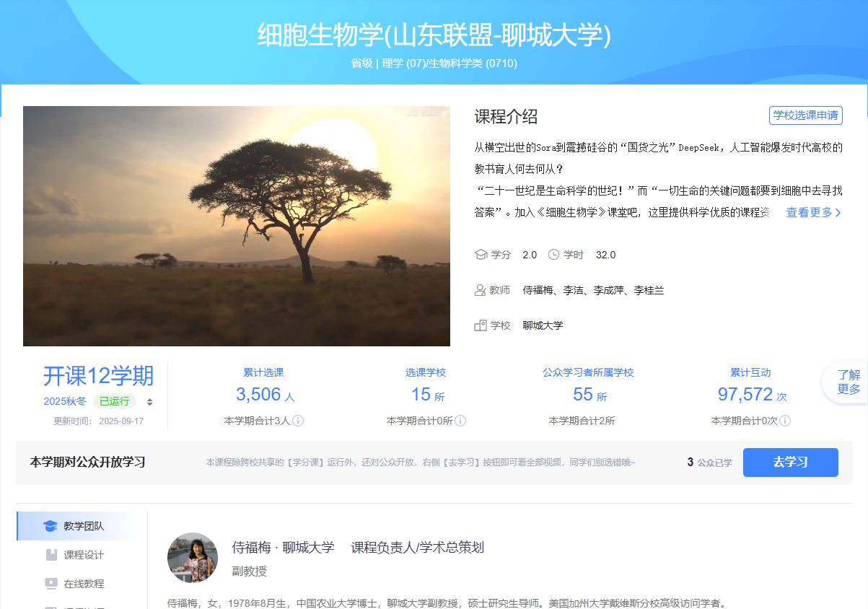Open the floating 了解更多 button
The image size is (868, 609).
[848, 382]
